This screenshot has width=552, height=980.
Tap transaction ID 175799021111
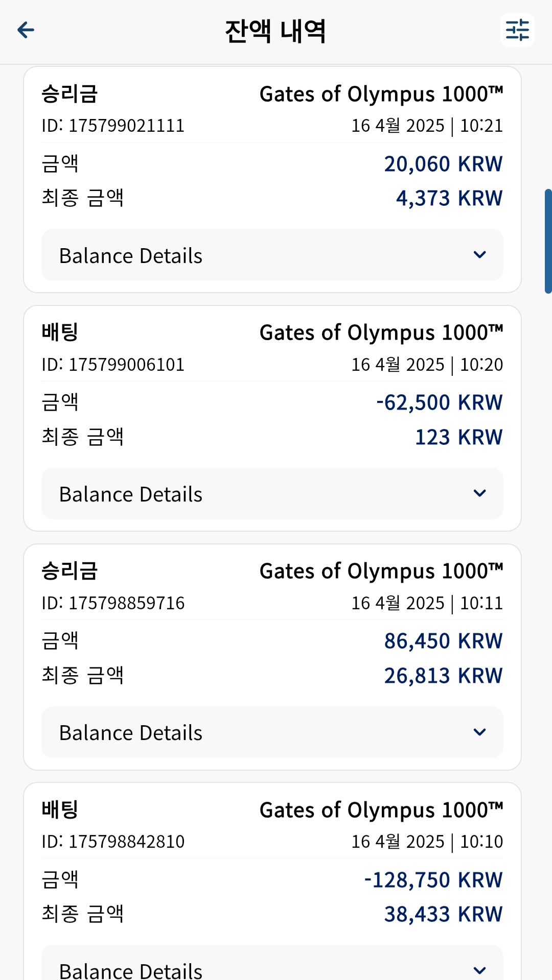click(x=113, y=126)
